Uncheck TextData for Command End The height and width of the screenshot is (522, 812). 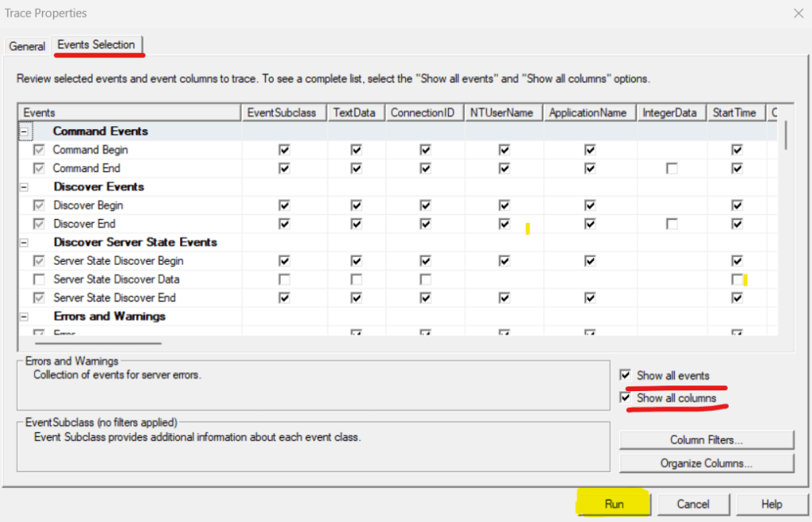tap(356, 168)
